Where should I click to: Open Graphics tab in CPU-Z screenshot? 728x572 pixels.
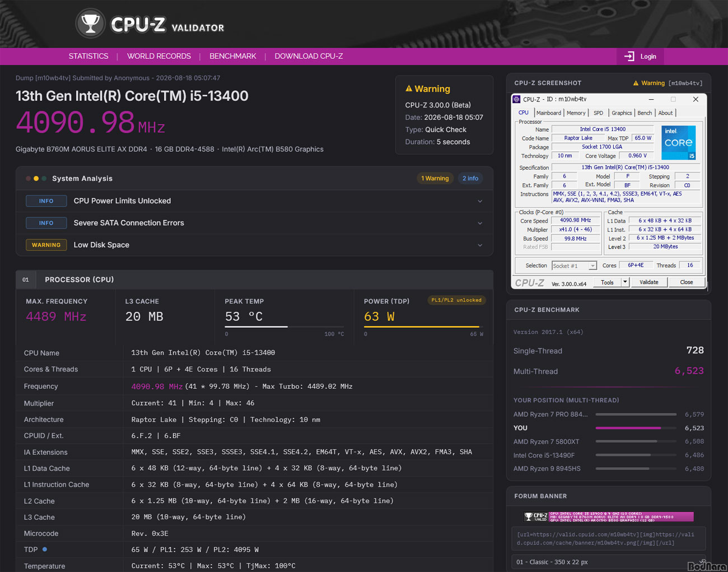[x=622, y=113]
